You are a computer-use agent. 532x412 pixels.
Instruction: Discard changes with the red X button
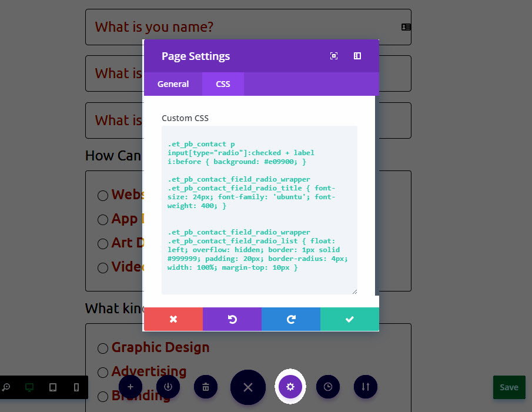(x=173, y=319)
